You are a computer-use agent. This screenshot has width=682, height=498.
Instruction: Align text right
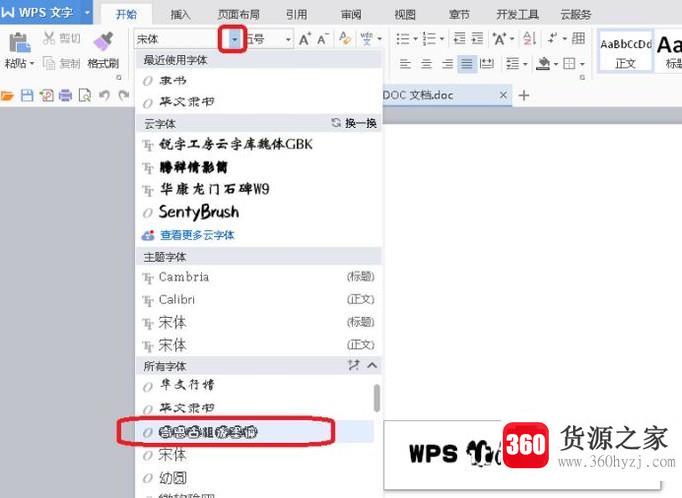[x=447, y=64]
